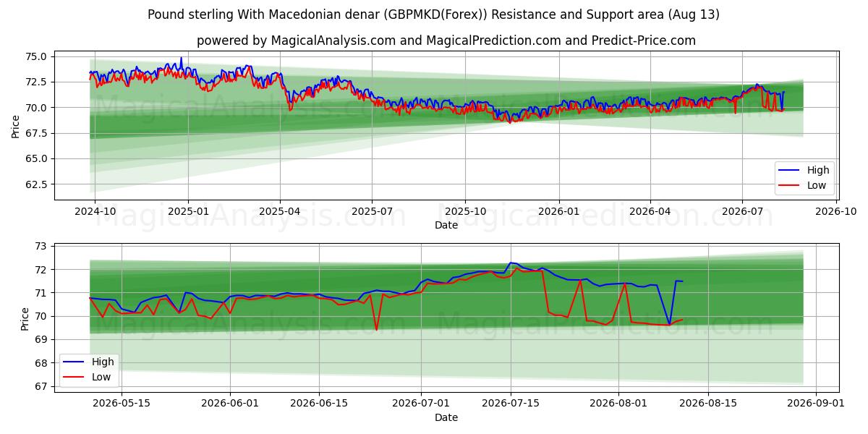Screen dimensions: 868x434
Task: Click the bottom chart y-axis value 68
Action: click(x=41, y=363)
